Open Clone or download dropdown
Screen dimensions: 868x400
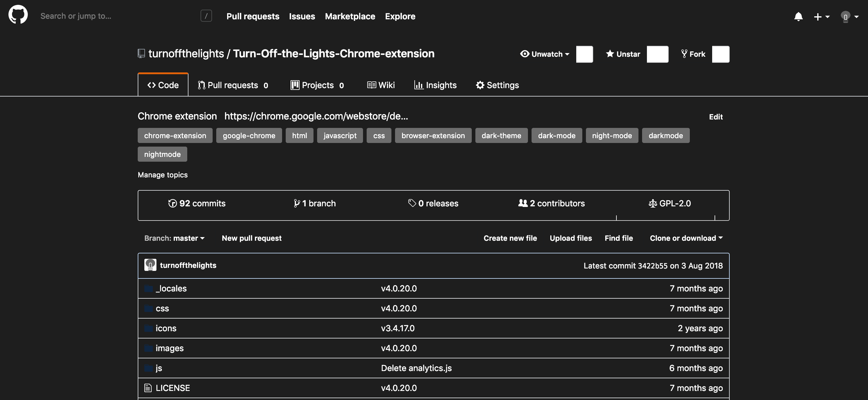point(686,238)
